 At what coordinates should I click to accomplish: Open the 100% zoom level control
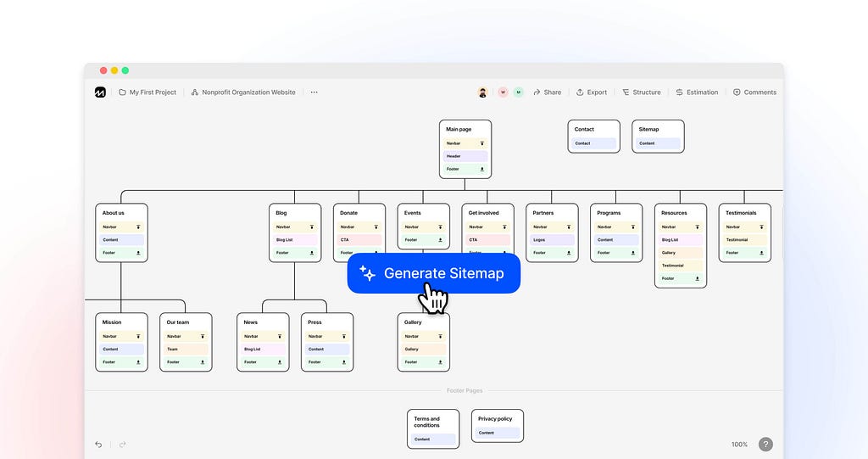click(739, 445)
